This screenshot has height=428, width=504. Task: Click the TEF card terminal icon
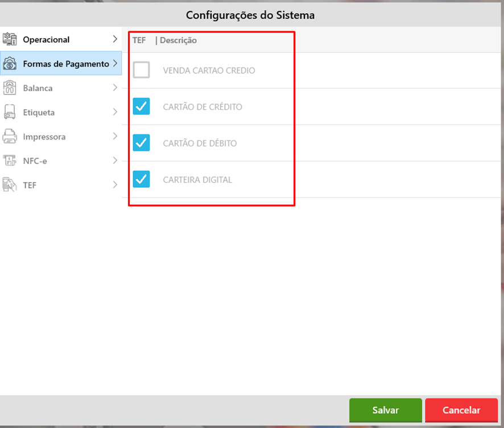[x=10, y=185]
